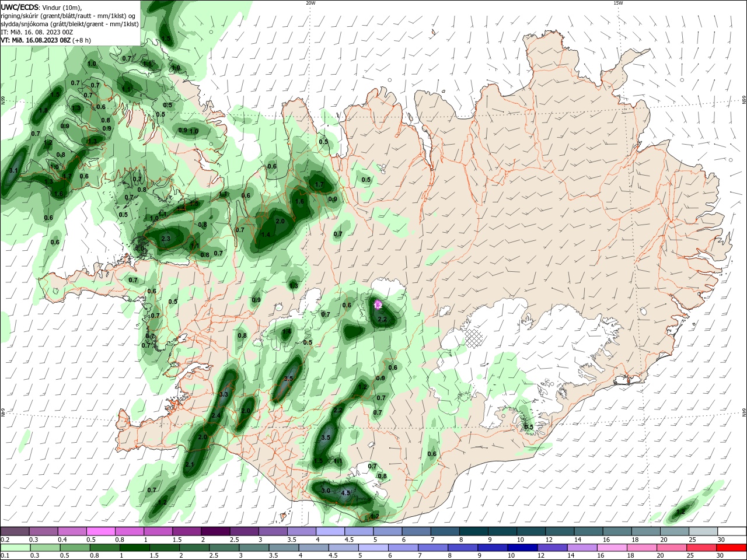Click the bright red swatch labelled 30 in legend
Viewport: 747px width, 560px height.
tap(732, 548)
